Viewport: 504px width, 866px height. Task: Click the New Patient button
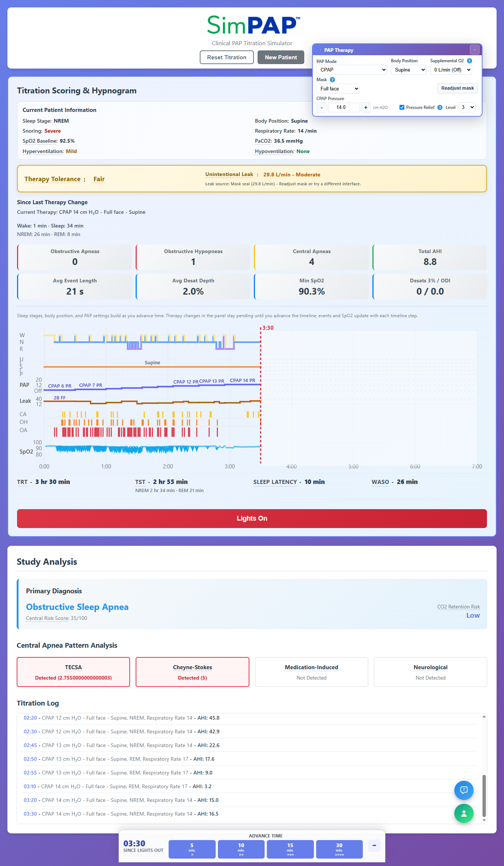(x=281, y=57)
